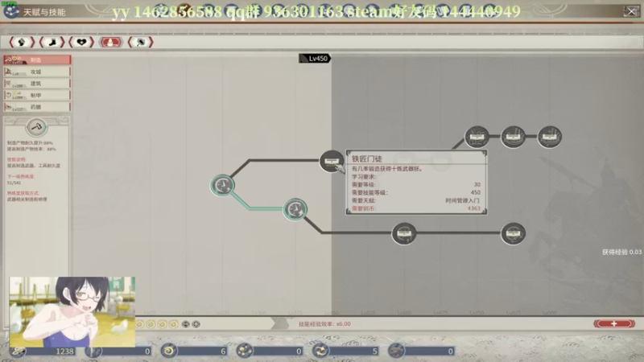Click the 51/541 proficiency value

tap(14, 183)
